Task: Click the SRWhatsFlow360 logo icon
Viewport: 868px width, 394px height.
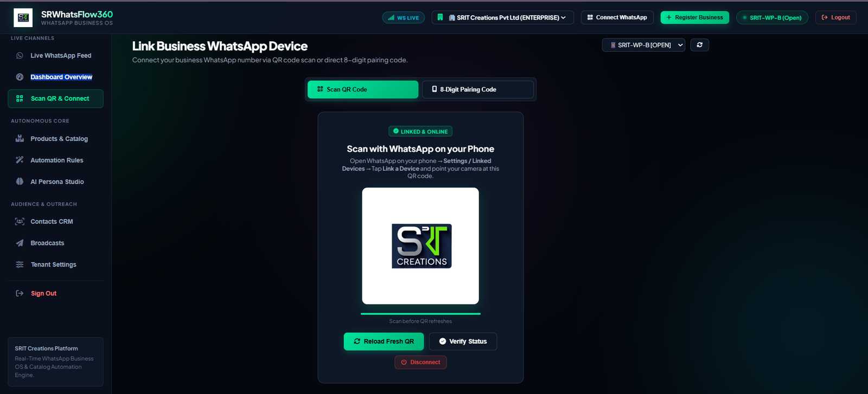Action: [23, 17]
